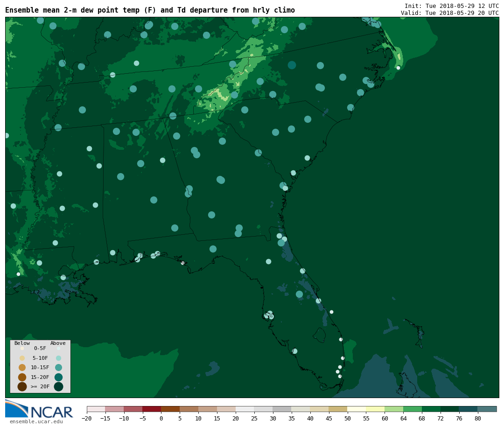The image size is (504, 427).
Task: Click the '20' color bar tick label
Action: (x=236, y=418)
